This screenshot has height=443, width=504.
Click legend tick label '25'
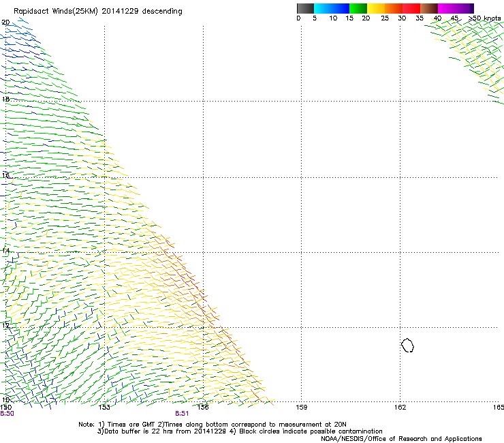(x=385, y=18)
